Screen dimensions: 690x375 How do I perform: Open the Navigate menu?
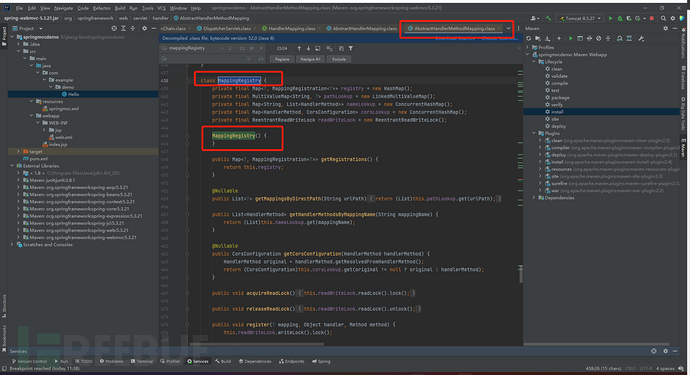click(x=63, y=8)
